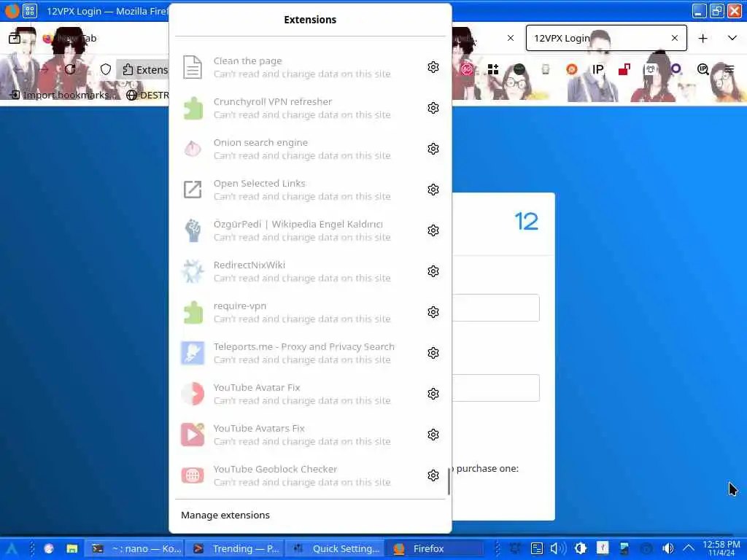Open settings gear for YouTube Geoblock Checker

coord(433,475)
